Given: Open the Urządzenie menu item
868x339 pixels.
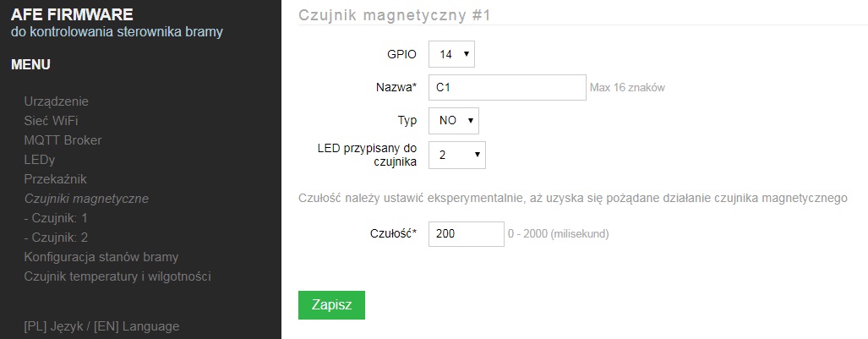Looking at the screenshot, I should coord(56,101).
